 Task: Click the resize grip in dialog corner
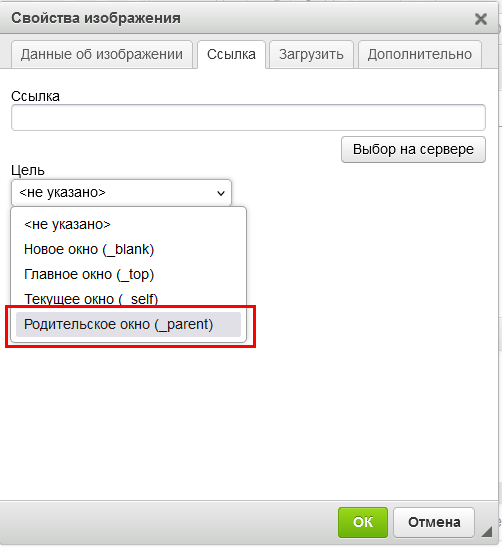coord(487,531)
